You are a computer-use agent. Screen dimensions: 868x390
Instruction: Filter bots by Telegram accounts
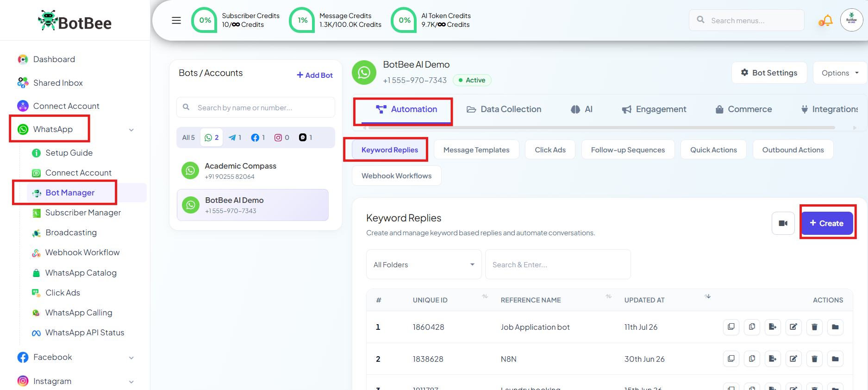235,138
